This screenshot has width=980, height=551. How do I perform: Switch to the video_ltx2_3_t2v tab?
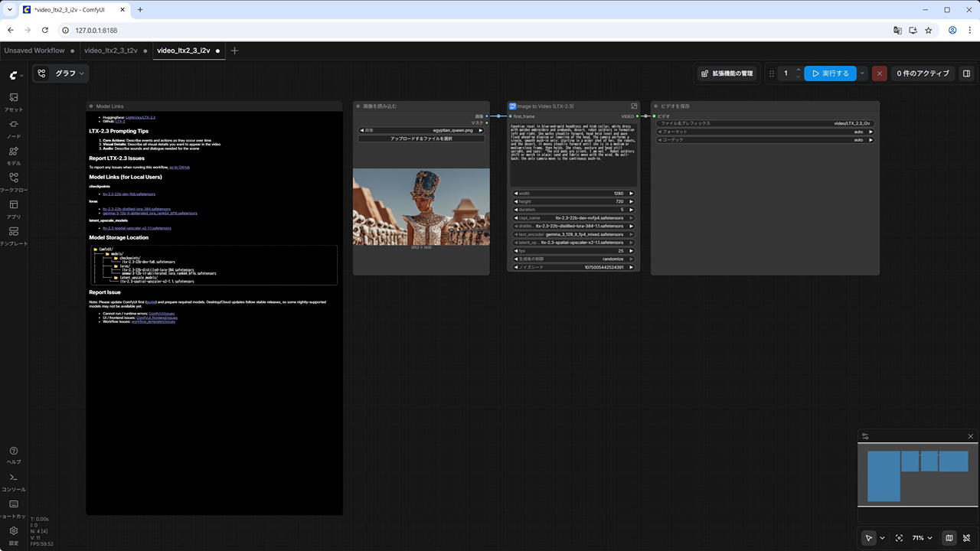(111, 51)
